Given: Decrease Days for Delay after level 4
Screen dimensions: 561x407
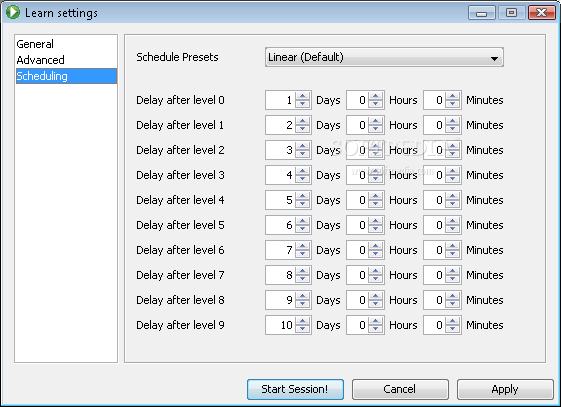Looking at the screenshot, I should tap(303, 204).
